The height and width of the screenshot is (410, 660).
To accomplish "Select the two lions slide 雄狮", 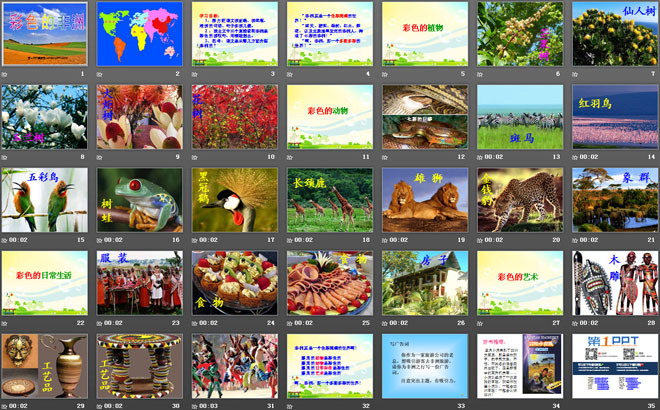I will [424, 199].
